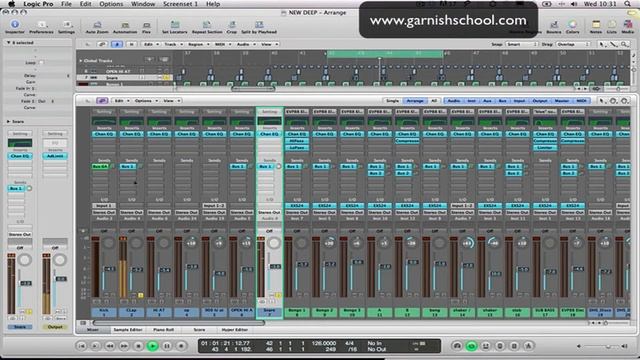Select the Single mixer view button
The image size is (640, 360).
coord(392,101)
